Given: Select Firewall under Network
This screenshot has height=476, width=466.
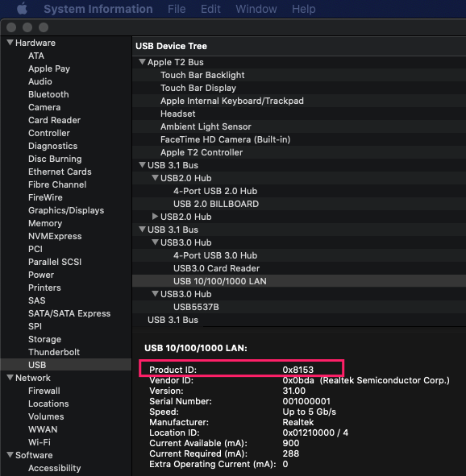Looking at the screenshot, I should [44, 391].
